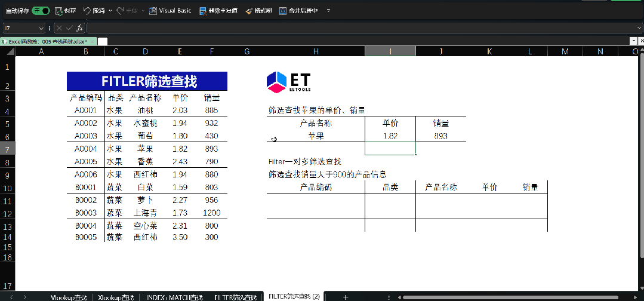Viewport: 644px width, 301px height.
Task: Select cell containing A0001
Action: [85, 110]
